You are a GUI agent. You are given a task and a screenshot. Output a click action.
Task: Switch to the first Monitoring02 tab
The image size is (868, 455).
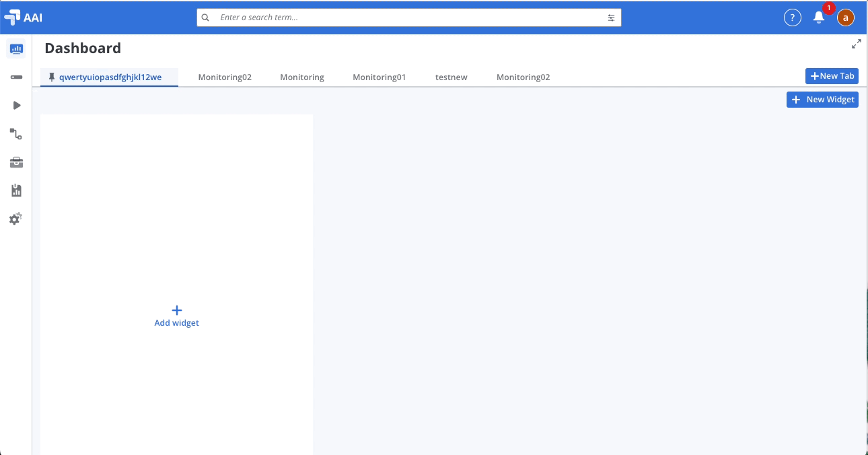pyautogui.click(x=225, y=77)
